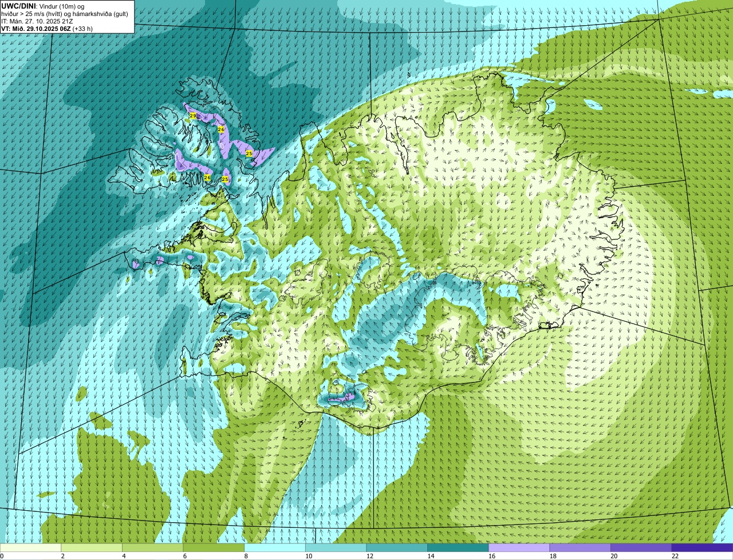
Task: Click the scale number 2 on color bar
Action: 62,556
